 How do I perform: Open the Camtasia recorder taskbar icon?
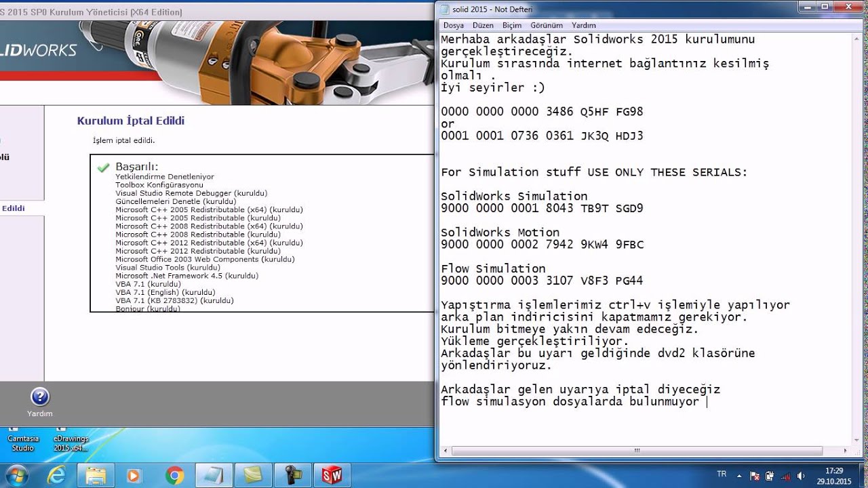(292, 475)
